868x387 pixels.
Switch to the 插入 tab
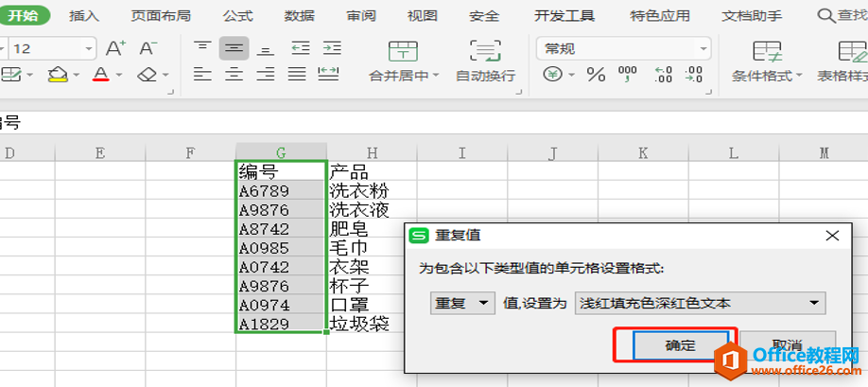(x=84, y=15)
